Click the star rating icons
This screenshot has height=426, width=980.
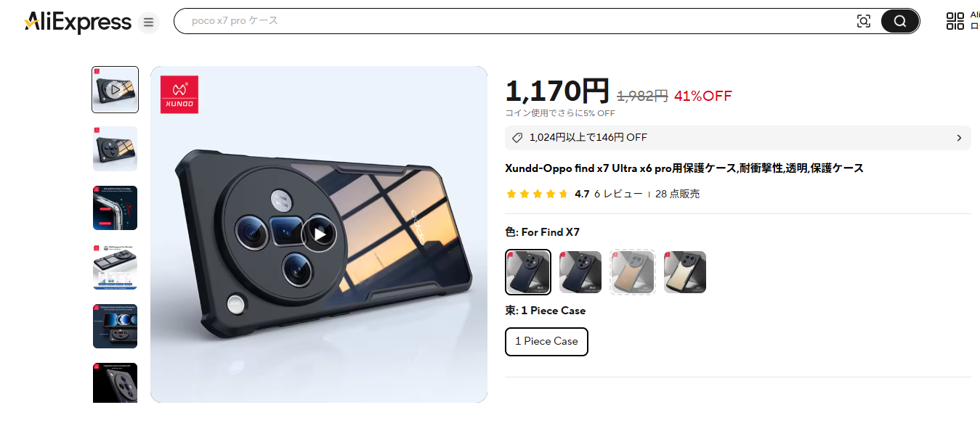(x=538, y=194)
